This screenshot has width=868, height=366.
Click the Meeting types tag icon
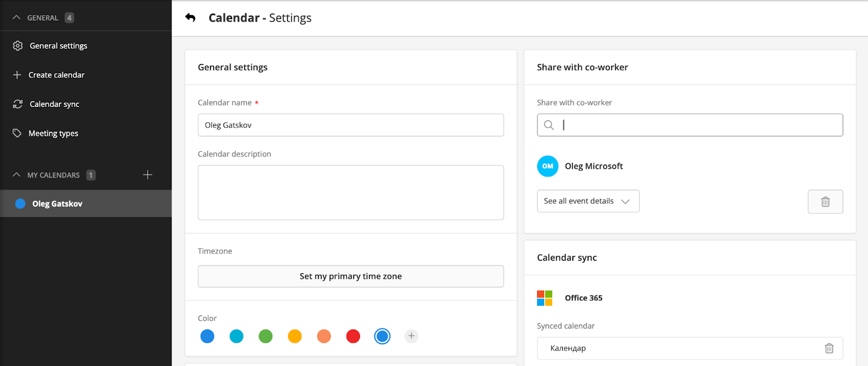[x=17, y=133]
